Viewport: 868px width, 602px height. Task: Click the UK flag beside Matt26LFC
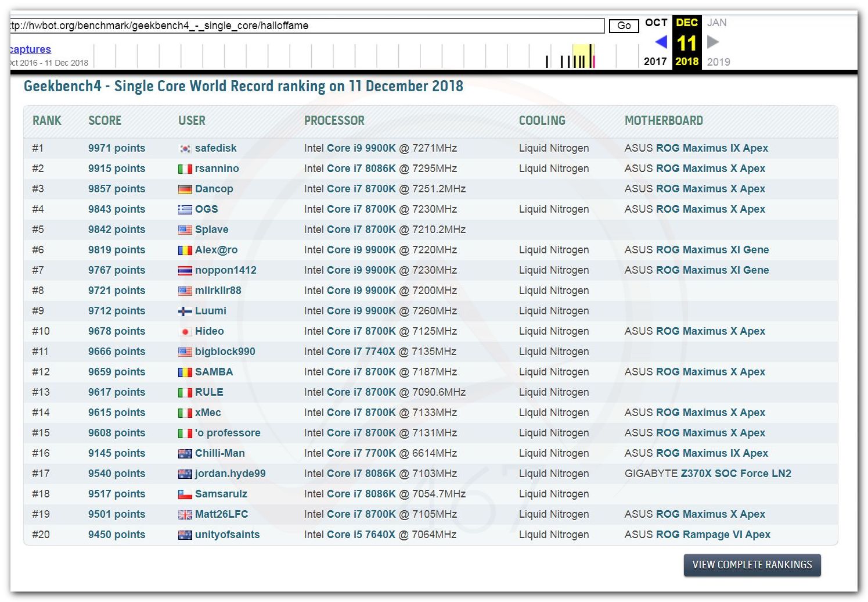(x=185, y=515)
